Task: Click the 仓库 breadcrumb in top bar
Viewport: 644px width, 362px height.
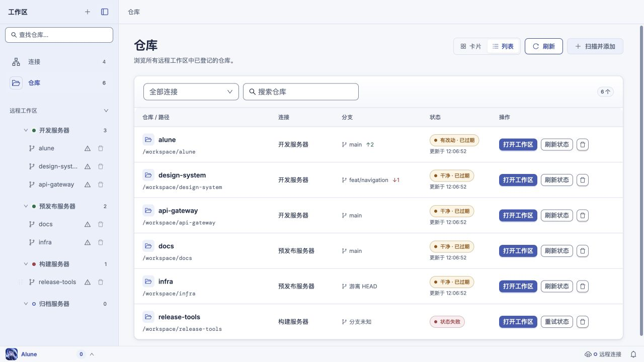Action: 134,12
